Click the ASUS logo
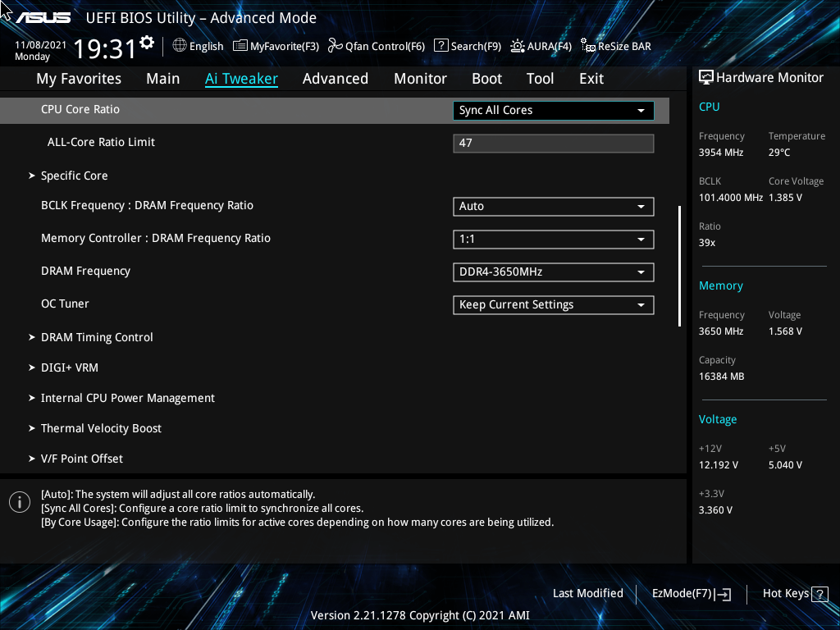 point(43,18)
